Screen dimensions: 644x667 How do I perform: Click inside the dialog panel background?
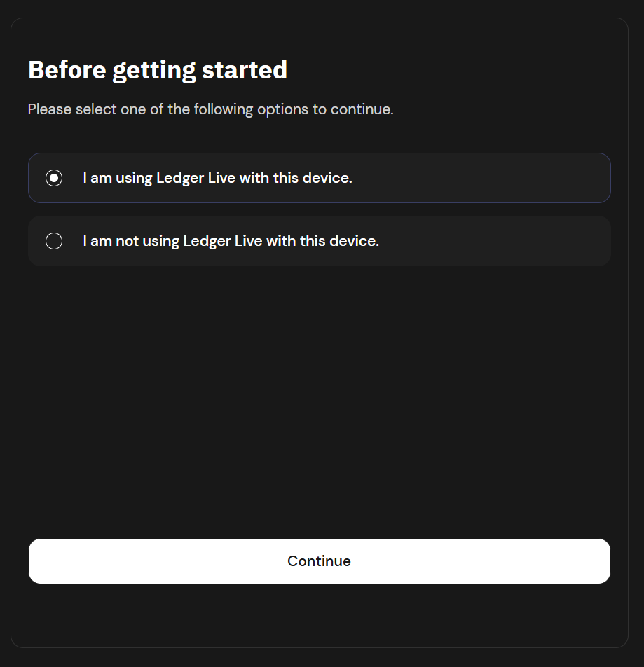tap(319, 385)
